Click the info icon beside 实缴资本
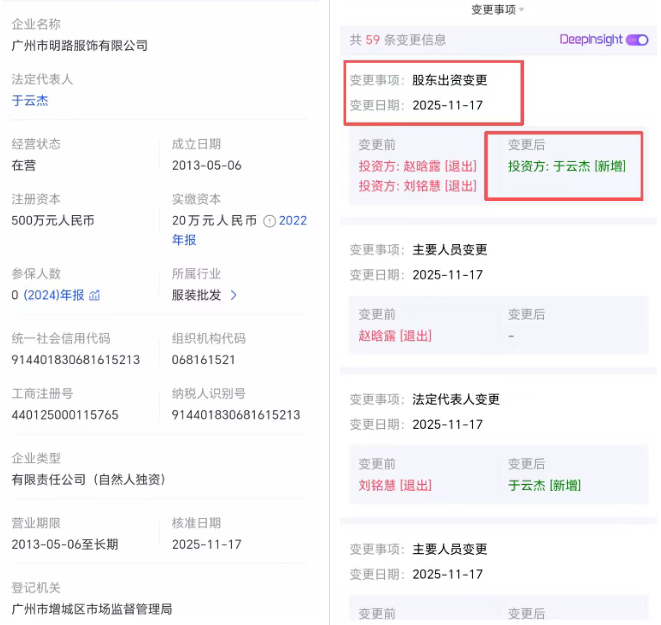Viewport: 661px width, 625px height. (x=269, y=221)
